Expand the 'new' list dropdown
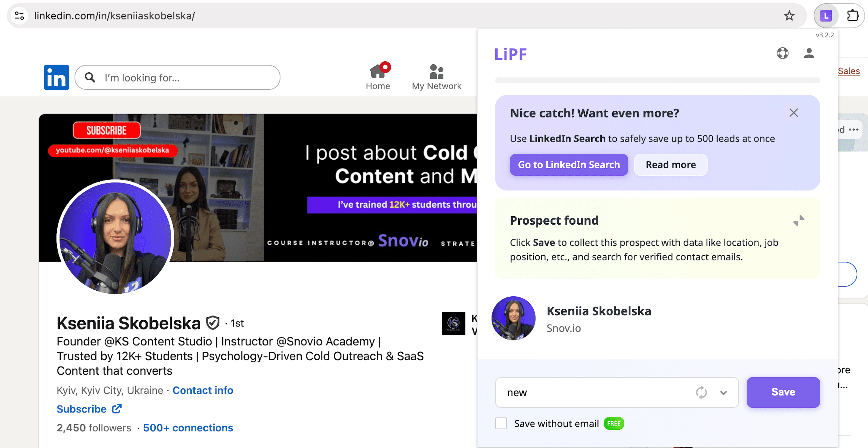Screen dimensions: 868x448 [x=724, y=393]
